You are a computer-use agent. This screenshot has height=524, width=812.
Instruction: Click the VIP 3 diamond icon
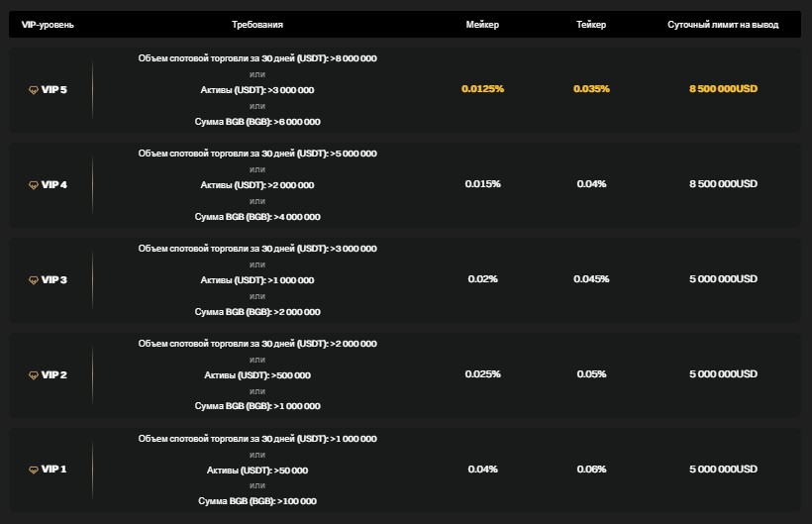34,279
